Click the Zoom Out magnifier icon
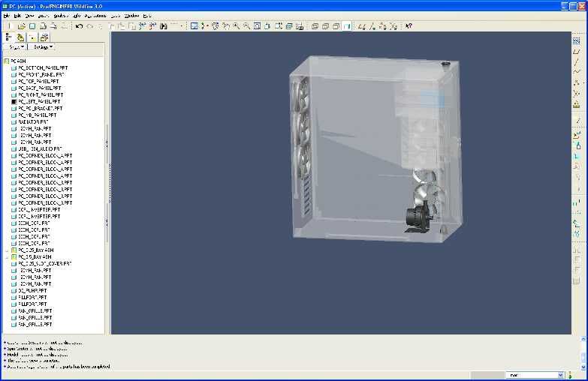The width and height of the screenshot is (588, 381). point(246,25)
